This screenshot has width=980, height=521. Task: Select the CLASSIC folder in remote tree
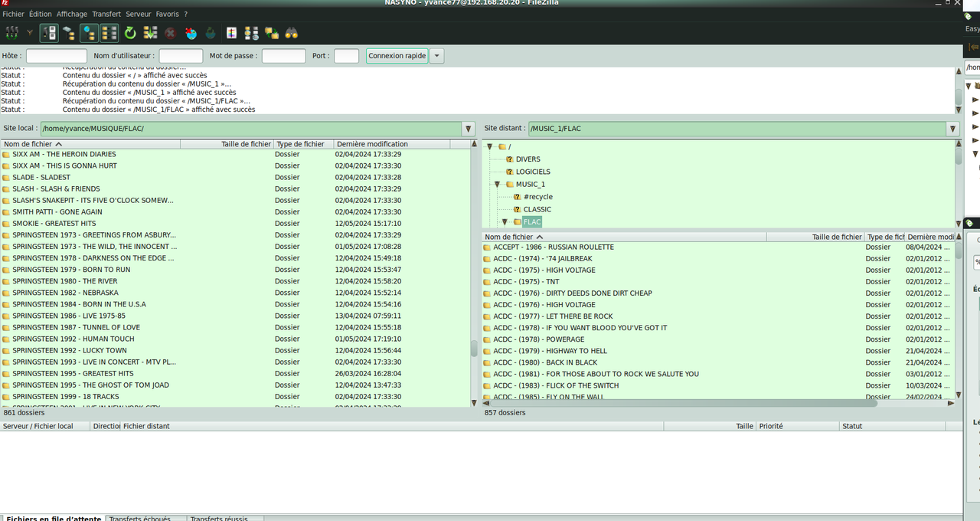pyautogui.click(x=537, y=209)
